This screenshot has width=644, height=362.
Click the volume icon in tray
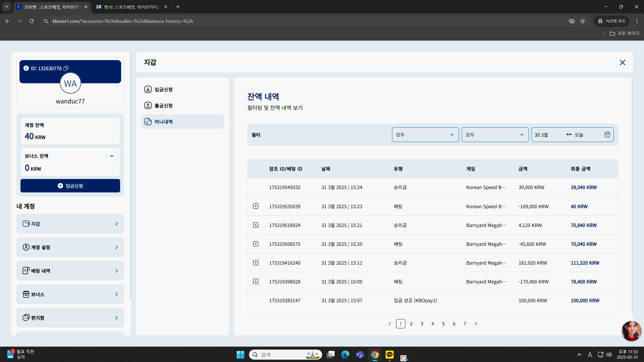click(609, 355)
